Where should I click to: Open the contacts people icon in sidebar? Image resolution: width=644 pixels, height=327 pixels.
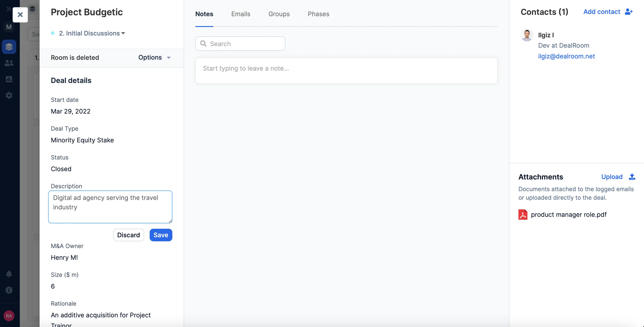click(x=9, y=63)
